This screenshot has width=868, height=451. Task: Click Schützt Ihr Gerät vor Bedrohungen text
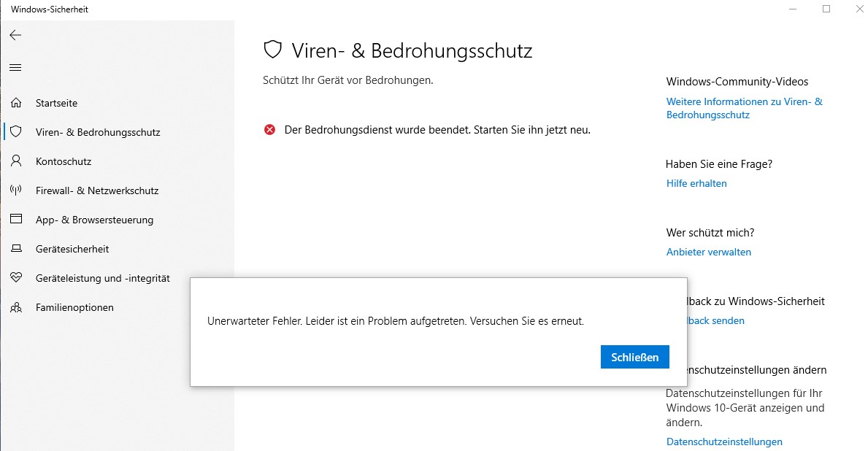click(347, 80)
